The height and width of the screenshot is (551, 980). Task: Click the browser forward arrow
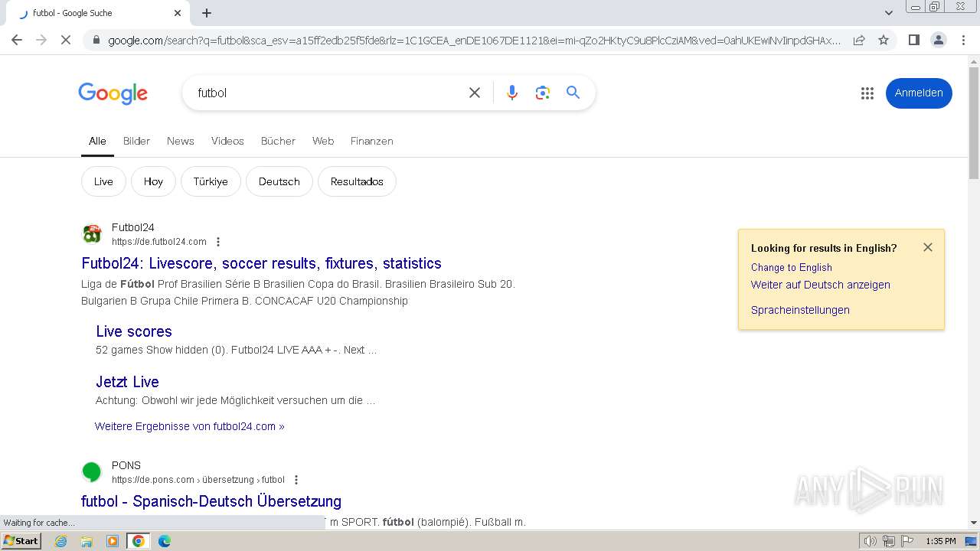point(41,40)
